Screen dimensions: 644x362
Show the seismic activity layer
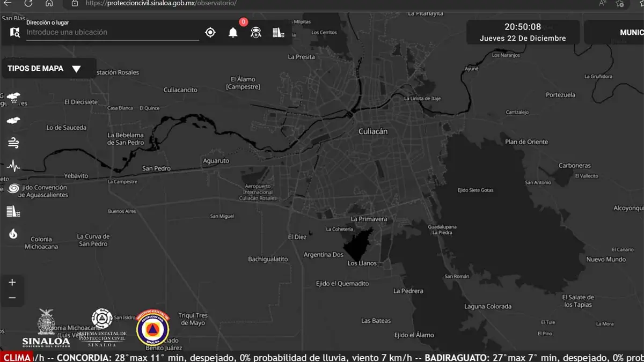(x=13, y=166)
